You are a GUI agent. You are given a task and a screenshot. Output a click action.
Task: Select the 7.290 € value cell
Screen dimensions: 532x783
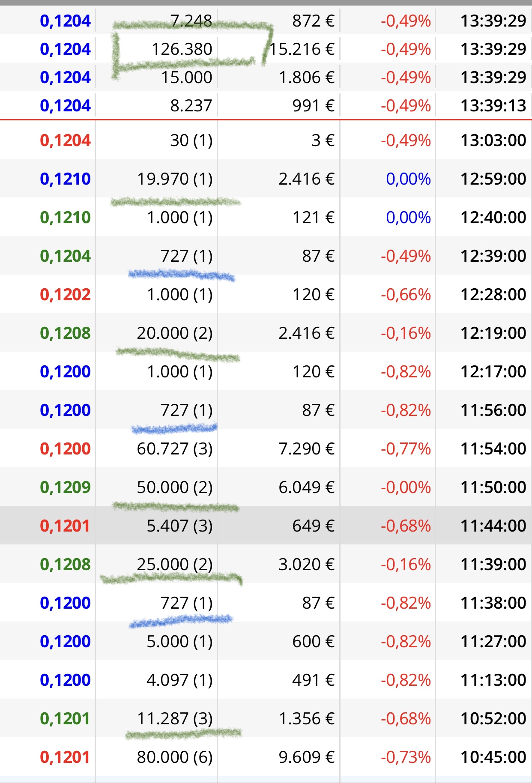click(306, 448)
